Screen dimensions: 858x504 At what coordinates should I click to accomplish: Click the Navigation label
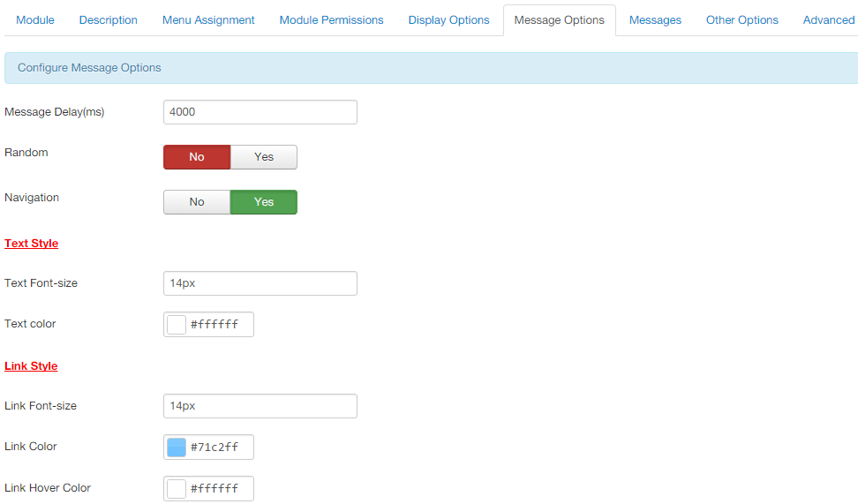(x=32, y=198)
